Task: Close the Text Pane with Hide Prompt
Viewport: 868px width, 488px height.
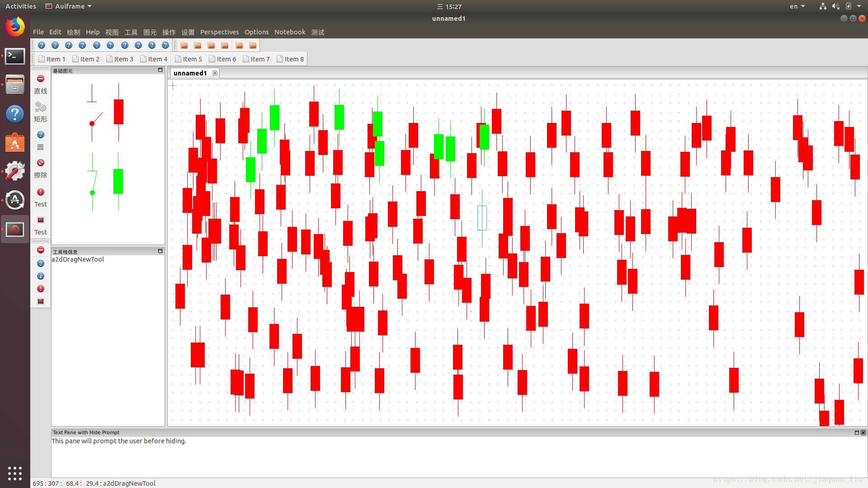Action: point(863,432)
